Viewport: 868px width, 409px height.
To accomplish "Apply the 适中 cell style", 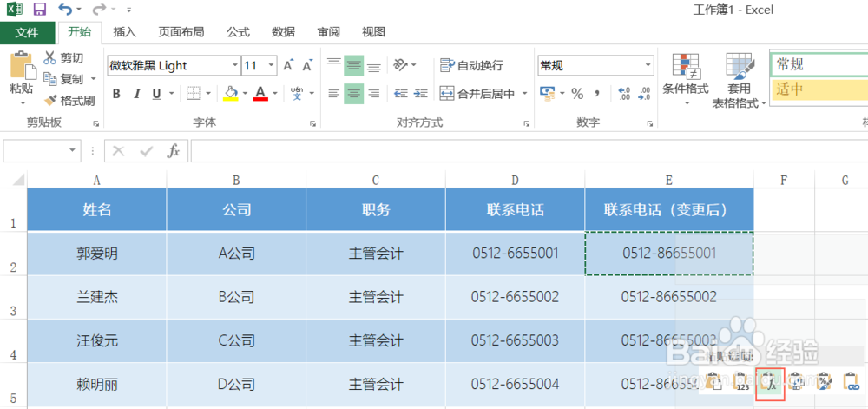I will pos(819,89).
